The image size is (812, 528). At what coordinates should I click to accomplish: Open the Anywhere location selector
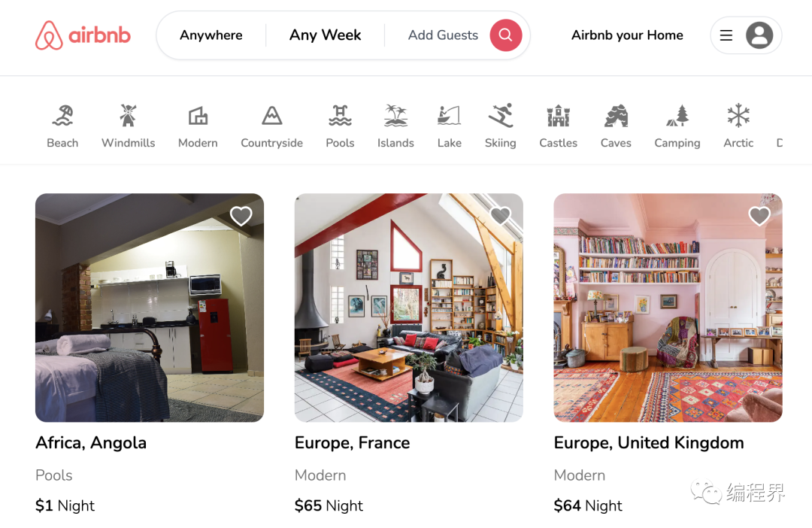tap(211, 35)
